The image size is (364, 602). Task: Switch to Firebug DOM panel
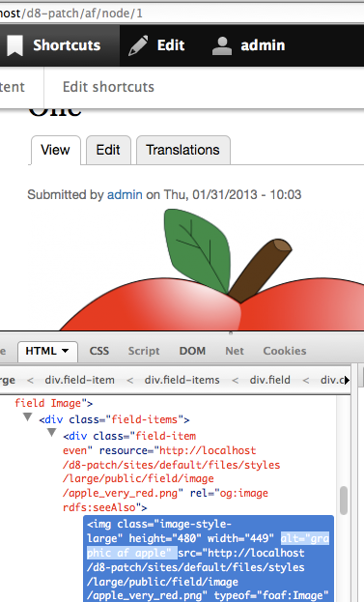[x=192, y=351]
